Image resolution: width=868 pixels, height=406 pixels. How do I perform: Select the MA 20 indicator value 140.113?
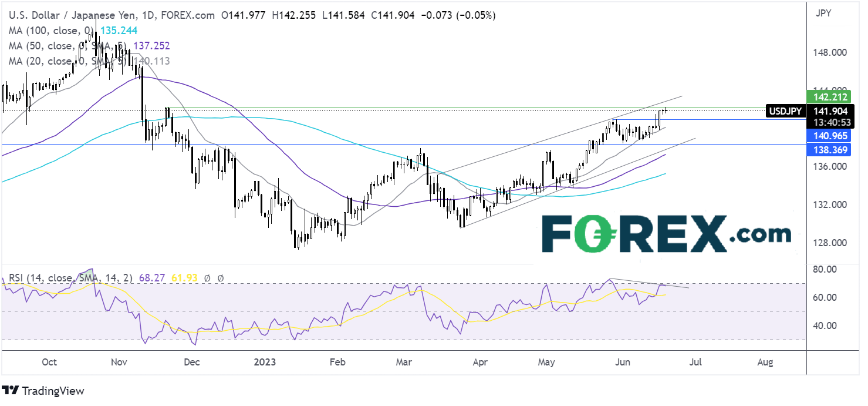tap(153, 60)
